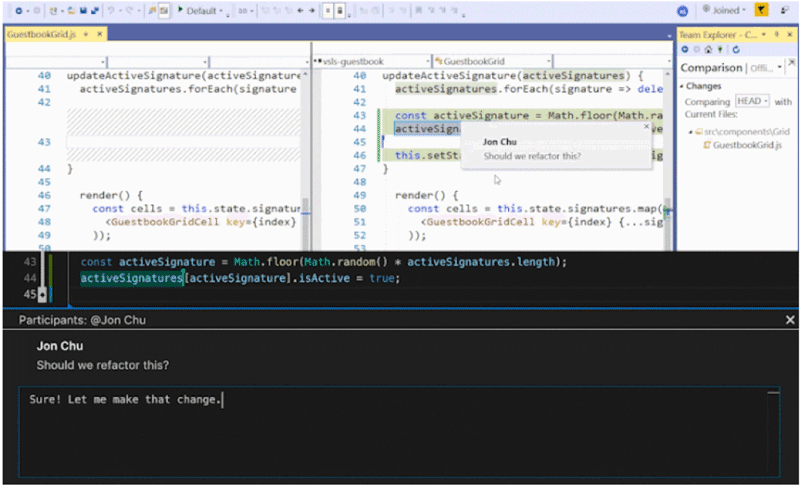Image resolution: width=800 pixels, height=485 pixels.
Task: Collapse the Changes section
Action: (x=682, y=86)
